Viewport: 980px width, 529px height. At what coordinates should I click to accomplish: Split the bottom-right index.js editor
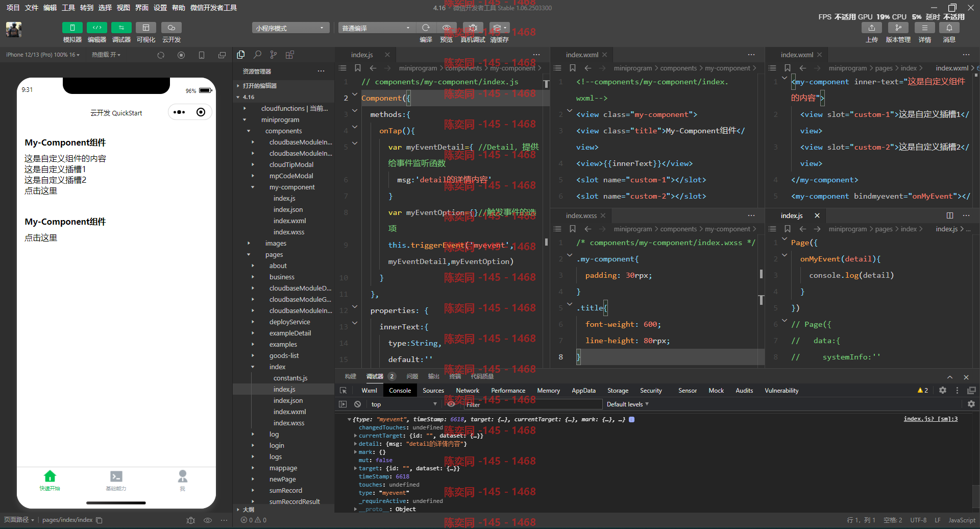(950, 215)
